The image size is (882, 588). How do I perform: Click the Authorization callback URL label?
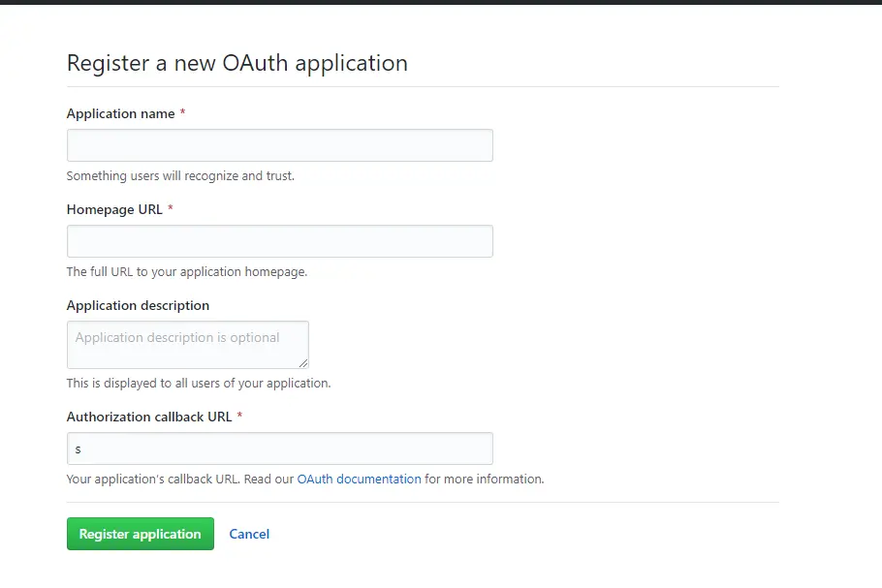click(x=148, y=417)
